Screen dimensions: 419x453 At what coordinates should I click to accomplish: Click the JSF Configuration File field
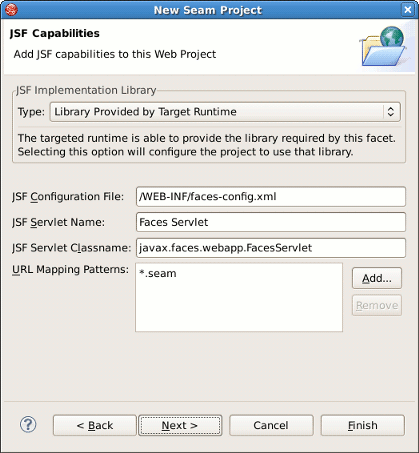[271, 197]
